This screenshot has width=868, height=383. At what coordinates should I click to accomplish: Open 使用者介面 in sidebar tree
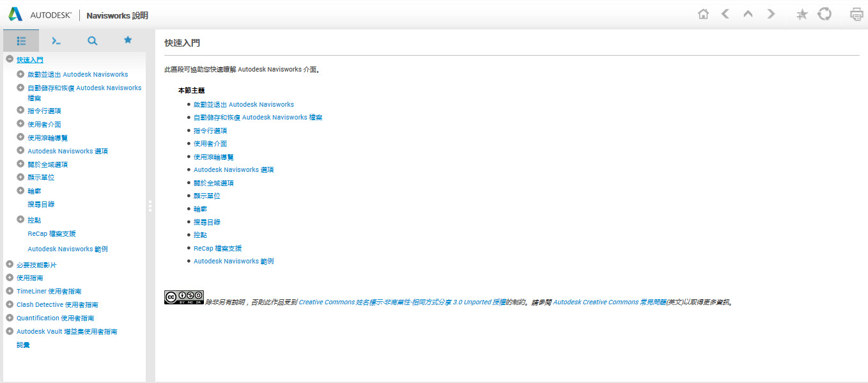coord(44,125)
